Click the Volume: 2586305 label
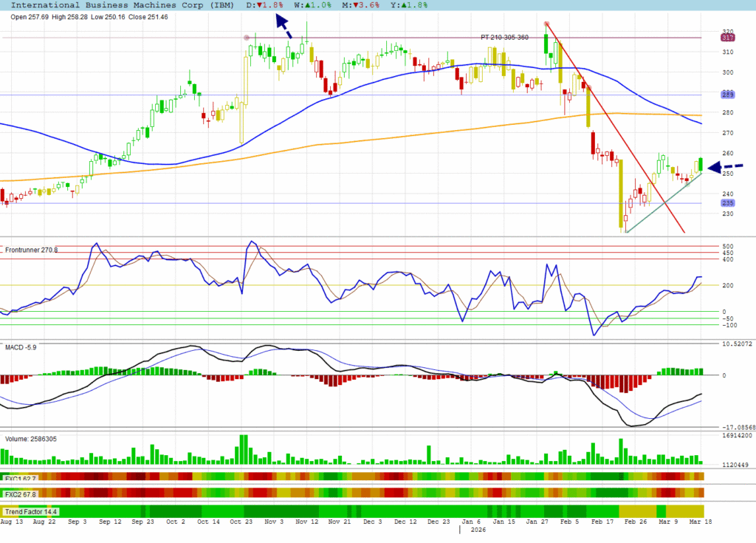Image resolution: width=756 pixels, height=543 pixels. 32,438
